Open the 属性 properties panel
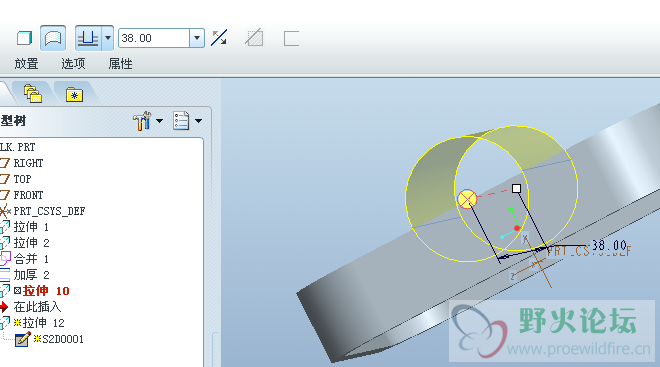660x367 pixels. 120,64
